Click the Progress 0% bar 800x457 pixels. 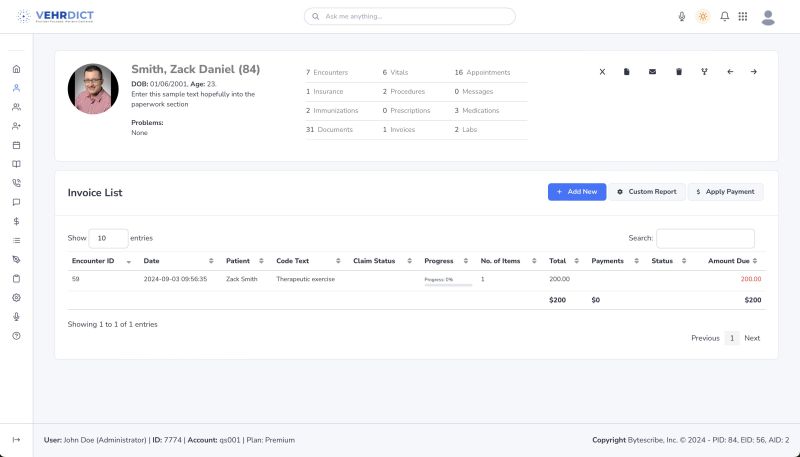coord(448,283)
